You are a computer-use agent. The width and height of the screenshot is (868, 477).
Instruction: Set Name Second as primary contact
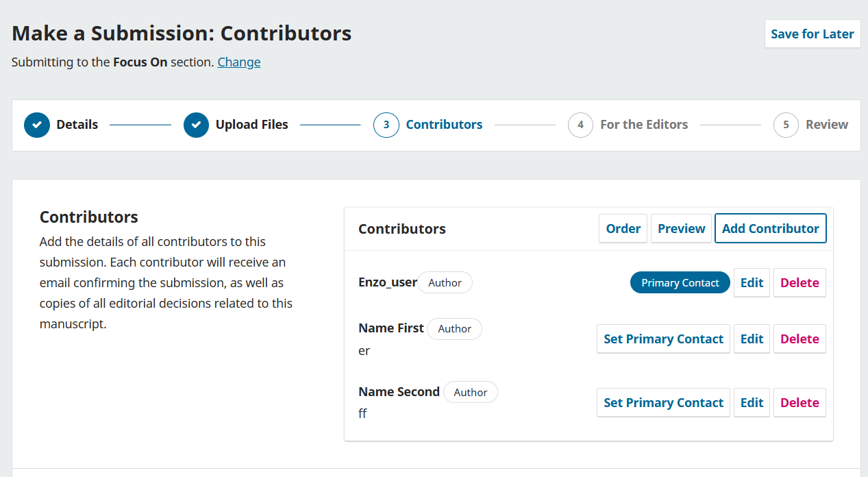[663, 403]
